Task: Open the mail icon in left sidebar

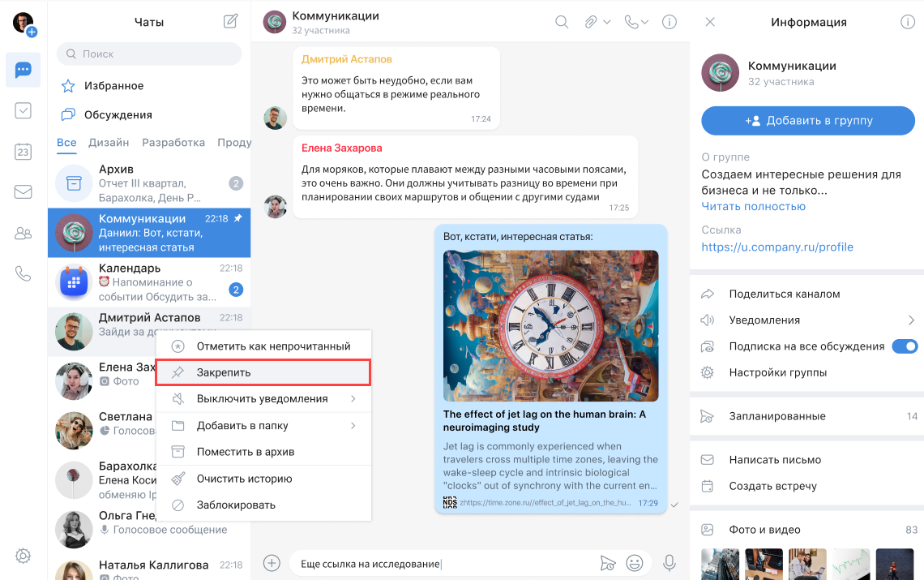Action: (x=23, y=192)
